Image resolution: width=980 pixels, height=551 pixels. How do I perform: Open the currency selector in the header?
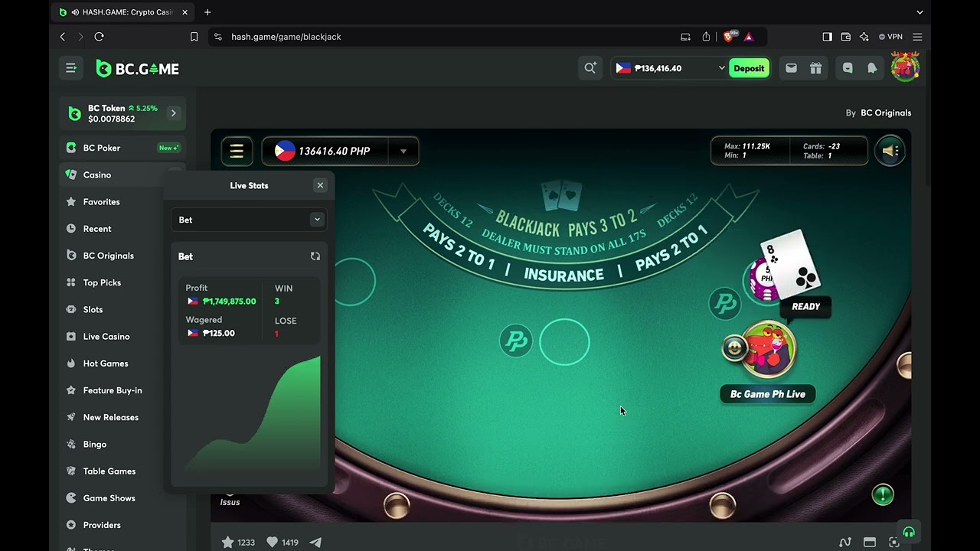coord(670,68)
